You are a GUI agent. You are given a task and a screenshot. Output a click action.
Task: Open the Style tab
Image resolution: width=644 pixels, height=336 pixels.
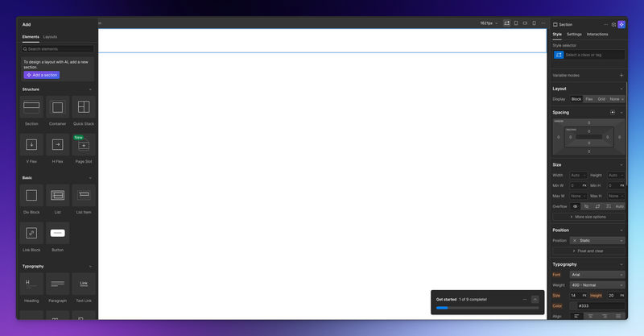557,34
